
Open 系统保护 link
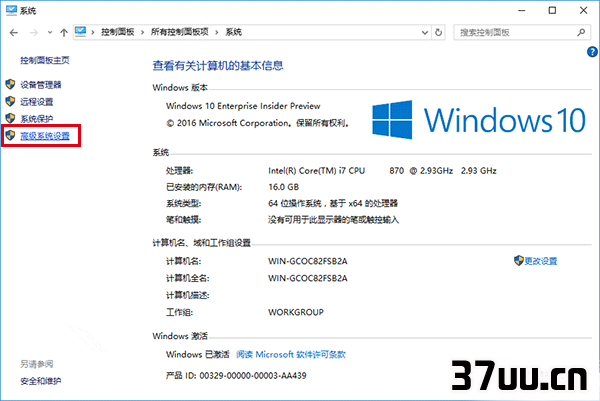36,119
